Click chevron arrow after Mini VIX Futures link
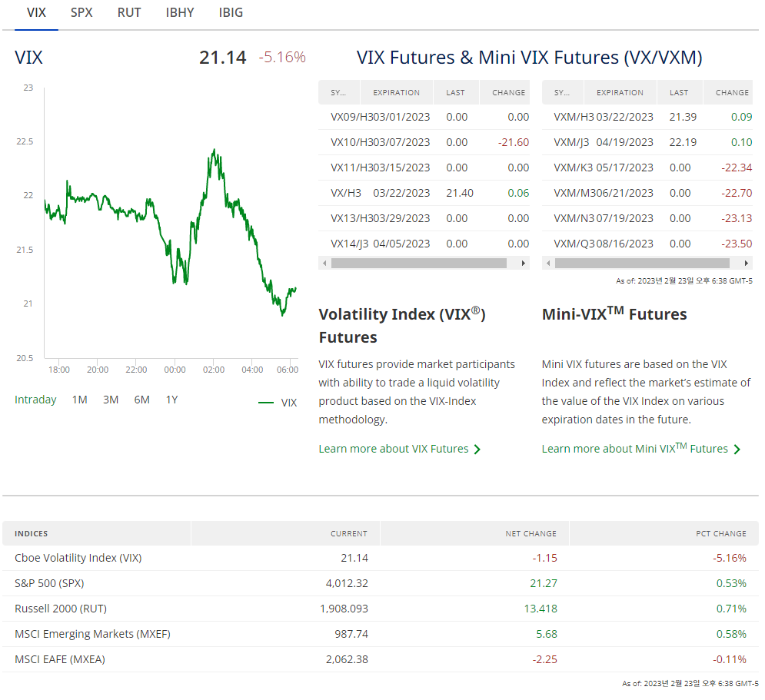 (737, 450)
